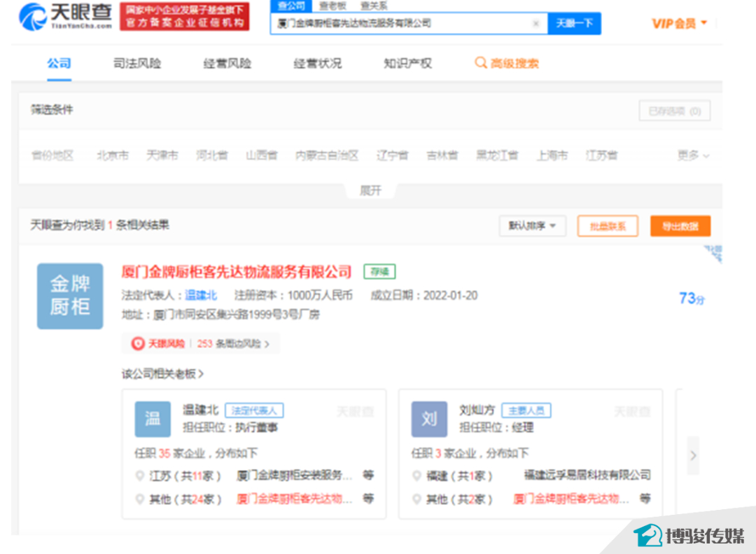
Task: Open red 厦门金牌厨柜客先达物 link in 刘灿方 card
Action: (571, 499)
